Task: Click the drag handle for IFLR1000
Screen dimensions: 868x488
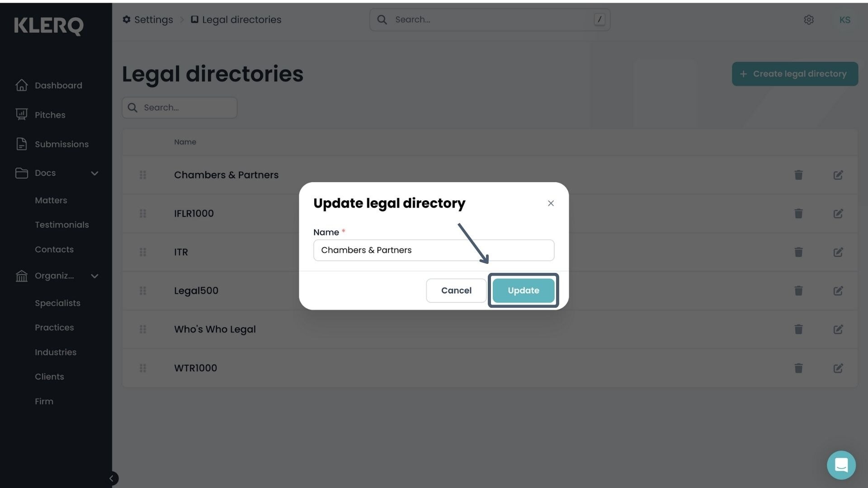Action: (x=143, y=213)
